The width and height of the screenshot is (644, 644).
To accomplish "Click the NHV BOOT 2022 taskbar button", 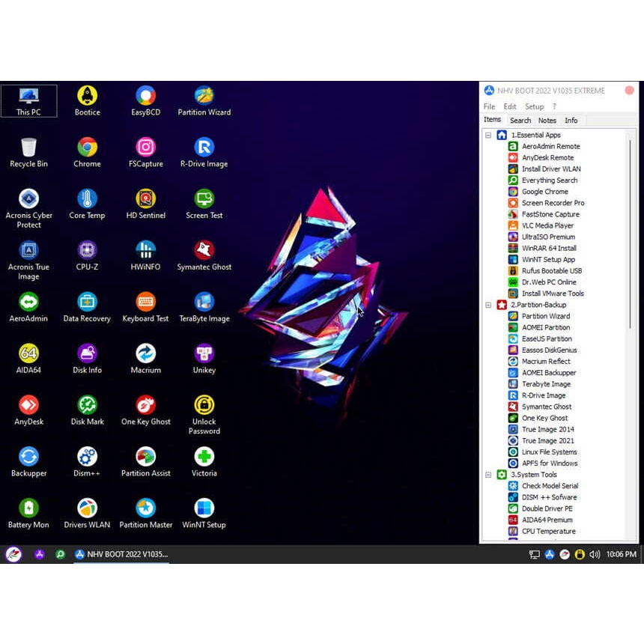I will [121, 555].
